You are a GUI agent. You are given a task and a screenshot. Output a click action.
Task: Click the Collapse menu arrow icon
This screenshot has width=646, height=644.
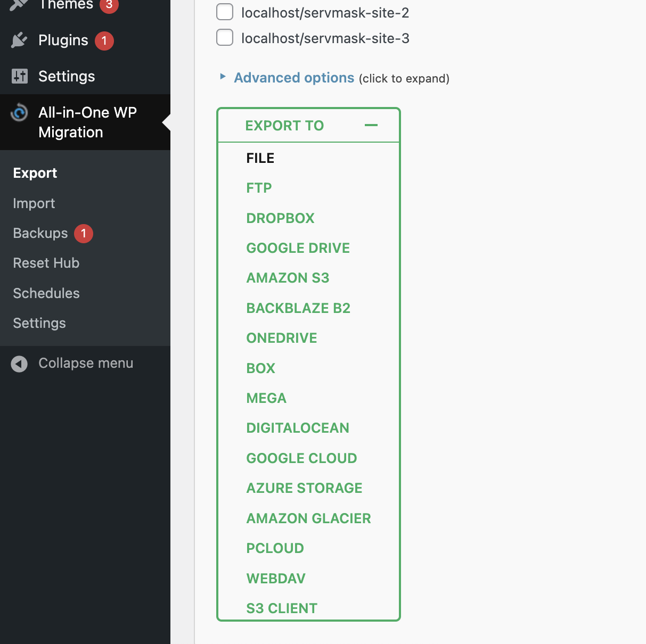pyautogui.click(x=19, y=364)
